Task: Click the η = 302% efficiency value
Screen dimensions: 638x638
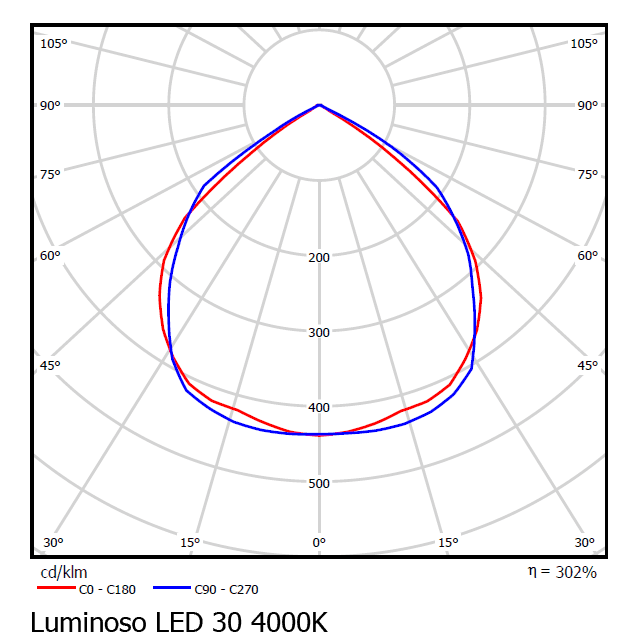Action: click(x=562, y=572)
